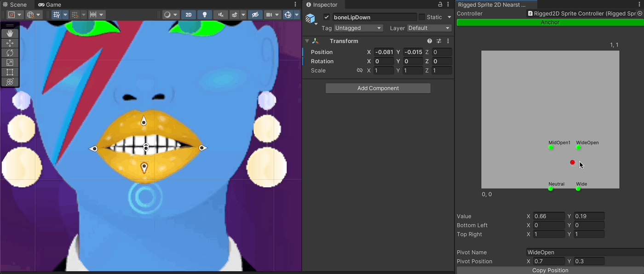Image resolution: width=644 pixels, height=274 pixels.
Task: Click the Neutral green pivot point
Action: 551,189
